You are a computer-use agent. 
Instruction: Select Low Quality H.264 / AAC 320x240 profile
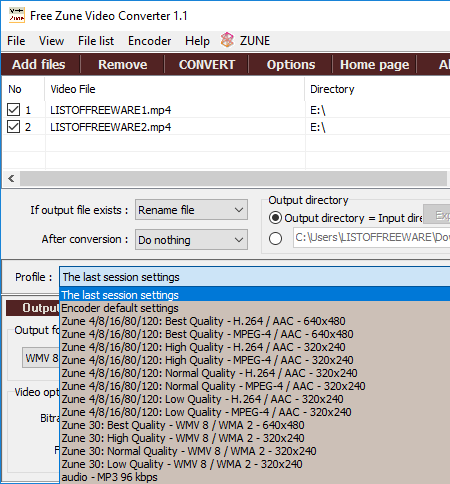point(255,399)
